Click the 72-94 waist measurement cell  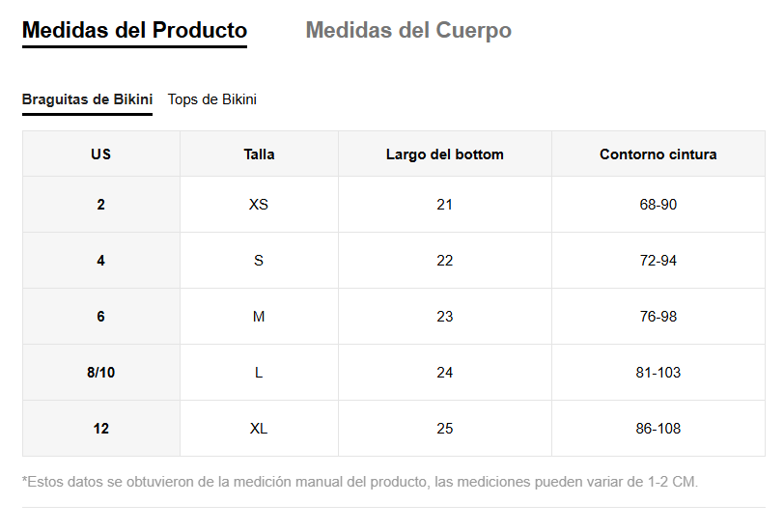[x=658, y=261]
